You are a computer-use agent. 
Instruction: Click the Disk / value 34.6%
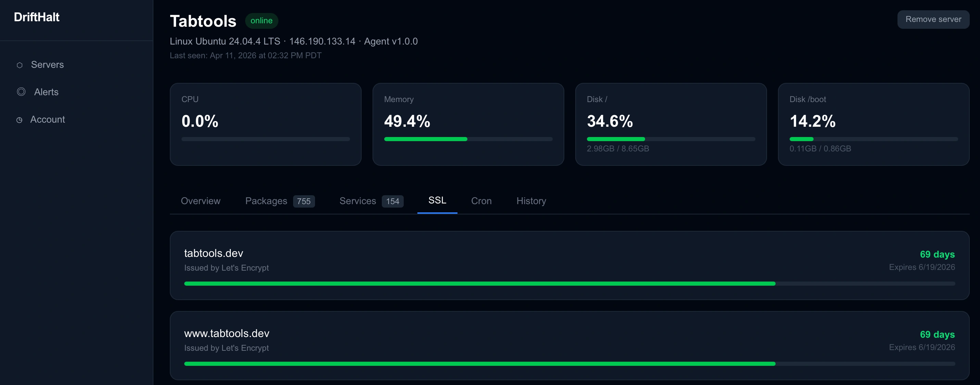coord(610,121)
